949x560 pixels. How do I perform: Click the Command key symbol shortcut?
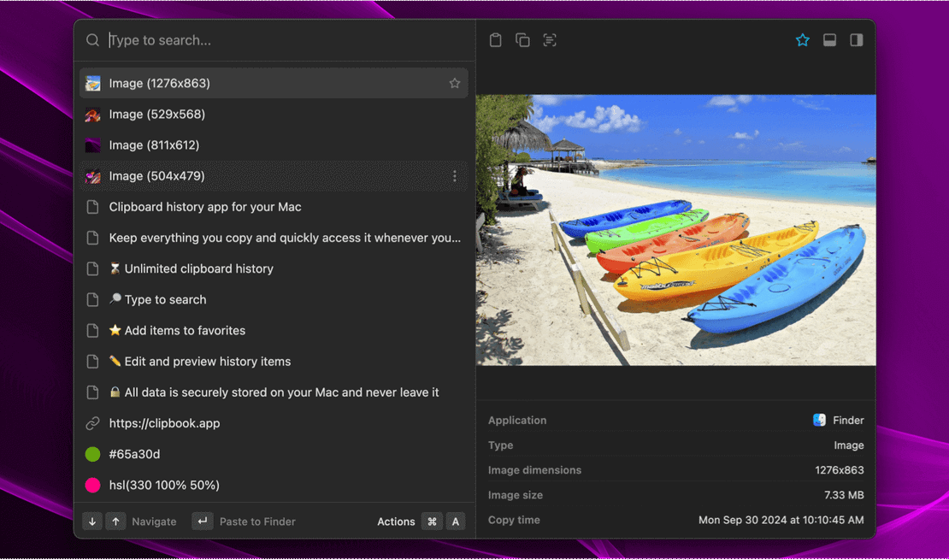click(432, 522)
